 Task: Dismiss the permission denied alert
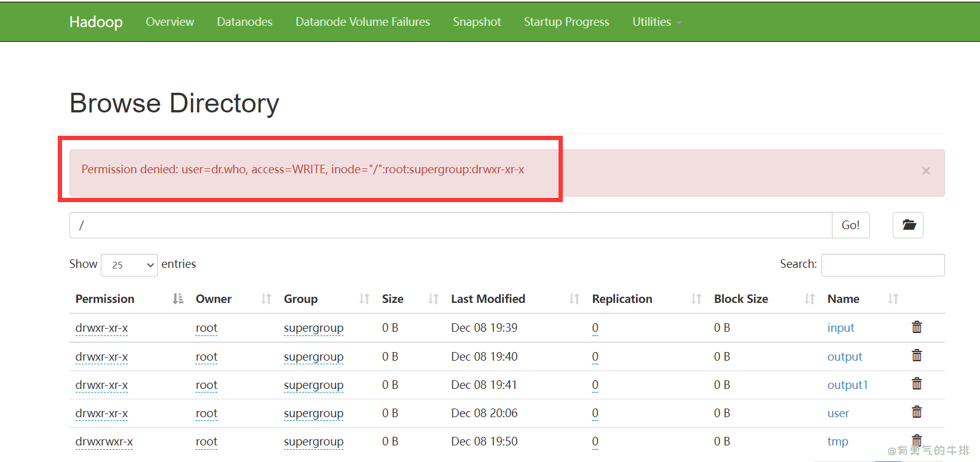(925, 171)
